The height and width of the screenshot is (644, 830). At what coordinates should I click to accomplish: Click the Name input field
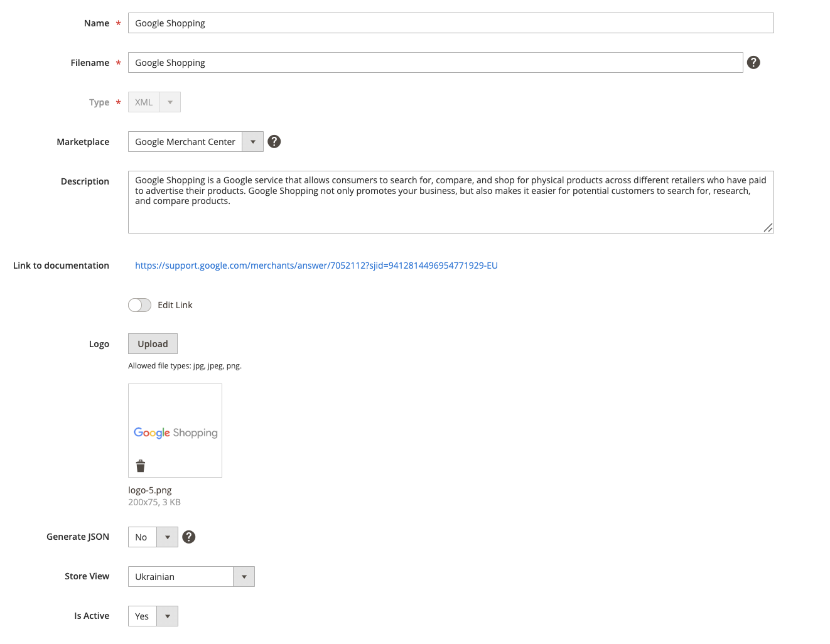click(x=451, y=23)
